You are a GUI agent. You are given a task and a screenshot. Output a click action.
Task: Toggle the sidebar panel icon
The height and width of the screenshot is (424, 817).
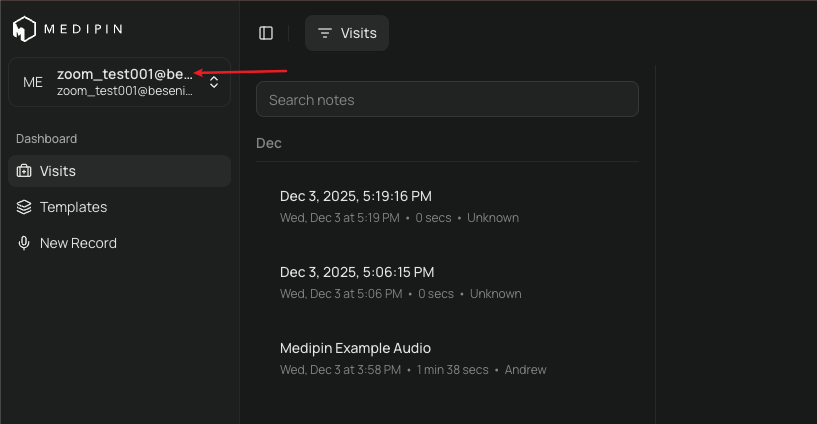pos(266,33)
